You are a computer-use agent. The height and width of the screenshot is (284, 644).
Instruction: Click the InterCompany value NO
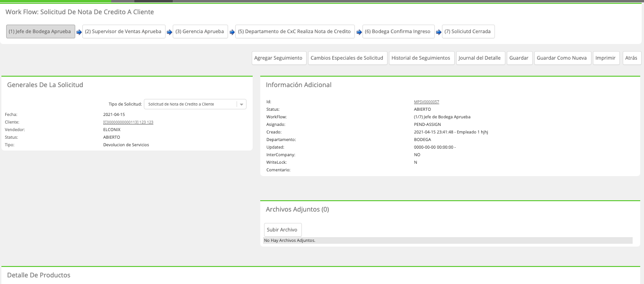417,155
